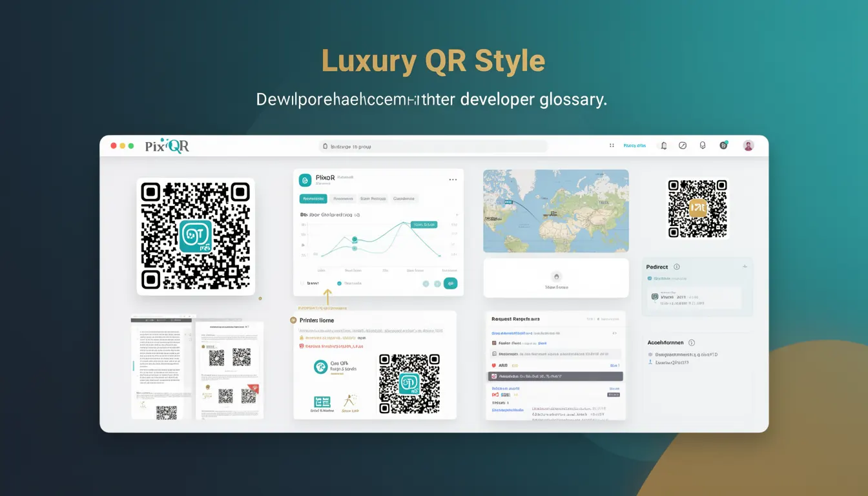Click the gold icon beside Printers Home
Image resolution: width=868 pixels, height=496 pixels.
[294, 320]
